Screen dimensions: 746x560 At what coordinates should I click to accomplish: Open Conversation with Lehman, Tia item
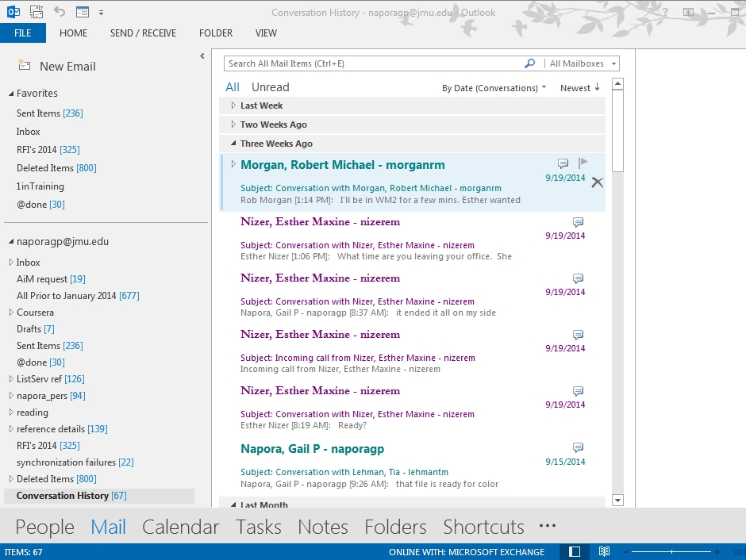pyautogui.click(x=413, y=466)
